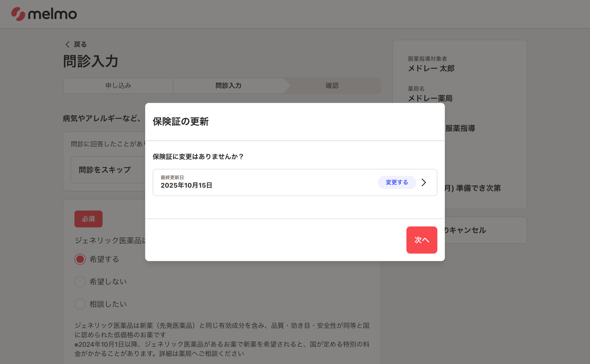The width and height of the screenshot is (590, 364).
Task: Click the メドレー薬局 pharmacy name
Action: click(430, 98)
